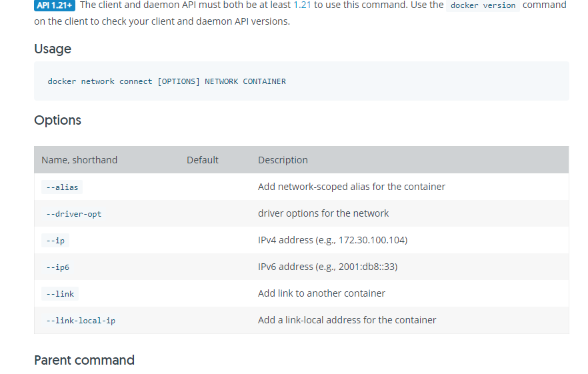Click the IPv6 address description cell

pos(328,267)
